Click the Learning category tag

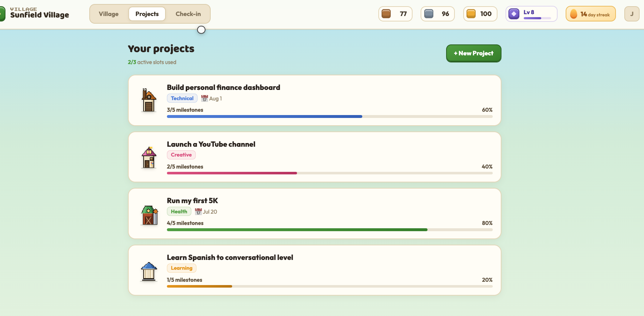click(x=182, y=268)
